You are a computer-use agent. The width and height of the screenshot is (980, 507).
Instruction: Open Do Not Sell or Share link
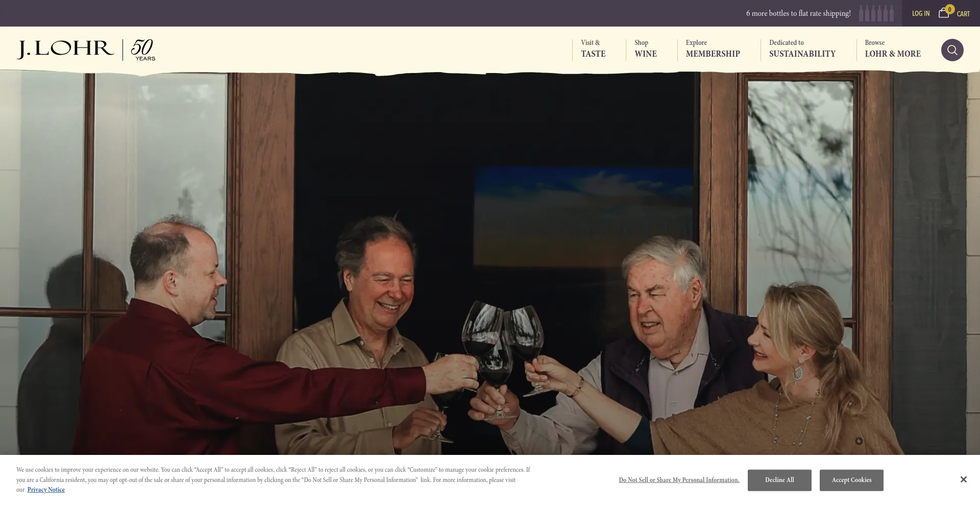[679, 480]
